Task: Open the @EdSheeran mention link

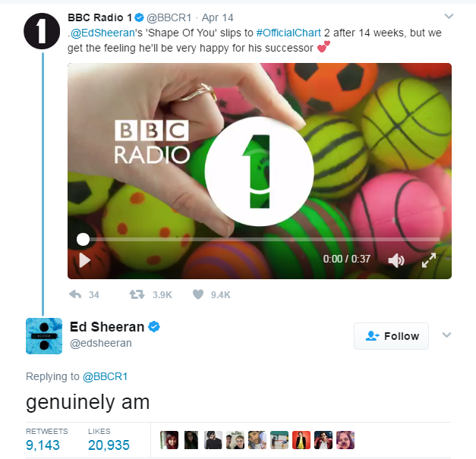Action: [x=100, y=33]
